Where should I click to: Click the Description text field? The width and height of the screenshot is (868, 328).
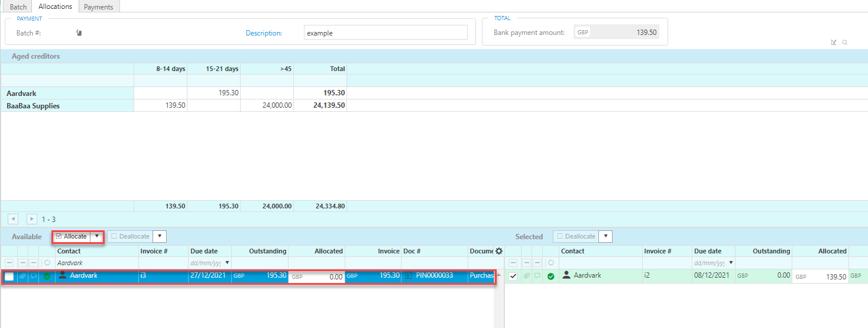(386, 33)
